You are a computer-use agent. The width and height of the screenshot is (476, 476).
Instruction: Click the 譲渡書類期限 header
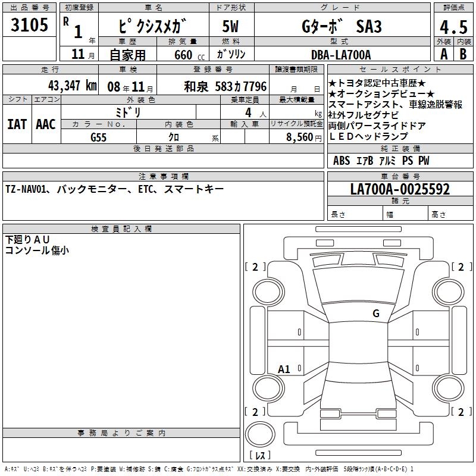tap(296, 69)
